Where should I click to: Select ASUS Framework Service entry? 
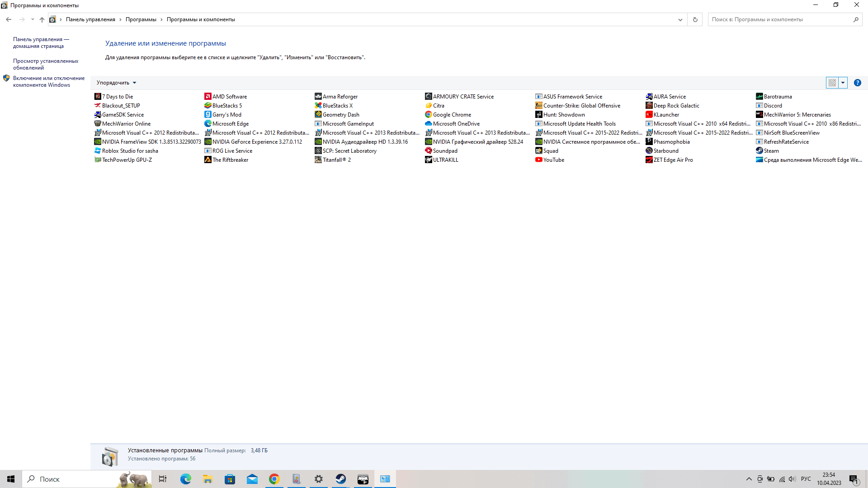coord(569,96)
